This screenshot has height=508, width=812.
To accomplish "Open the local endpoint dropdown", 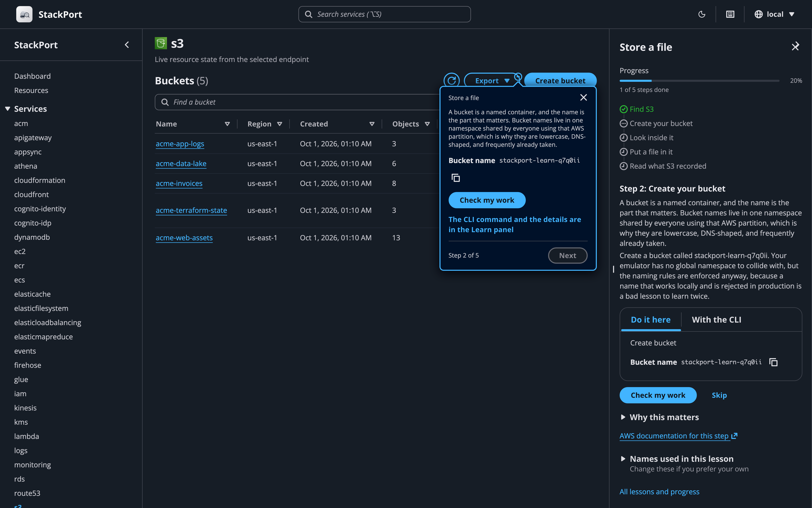I will pyautogui.click(x=774, y=14).
